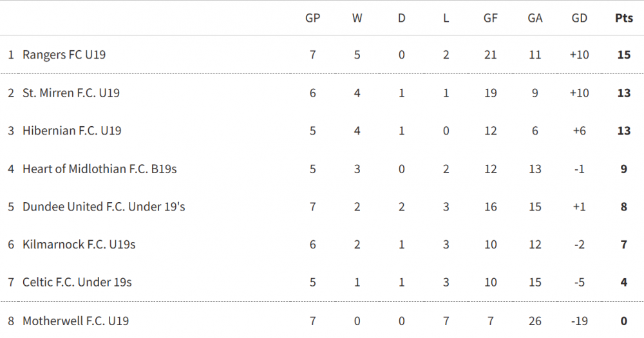Sort by the GF column header
The width and height of the screenshot is (644, 338).
(x=490, y=18)
